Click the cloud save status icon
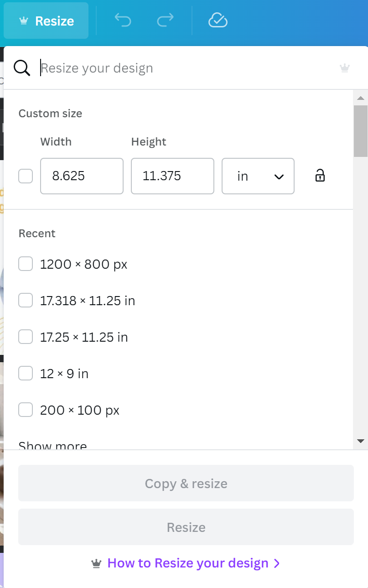The width and height of the screenshot is (368, 588). click(x=218, y=20)
